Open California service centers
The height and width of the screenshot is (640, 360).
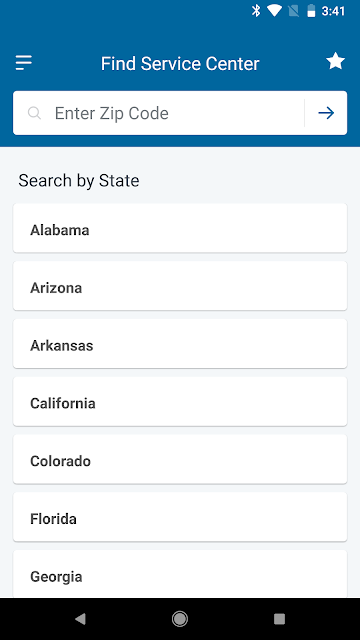180,402
